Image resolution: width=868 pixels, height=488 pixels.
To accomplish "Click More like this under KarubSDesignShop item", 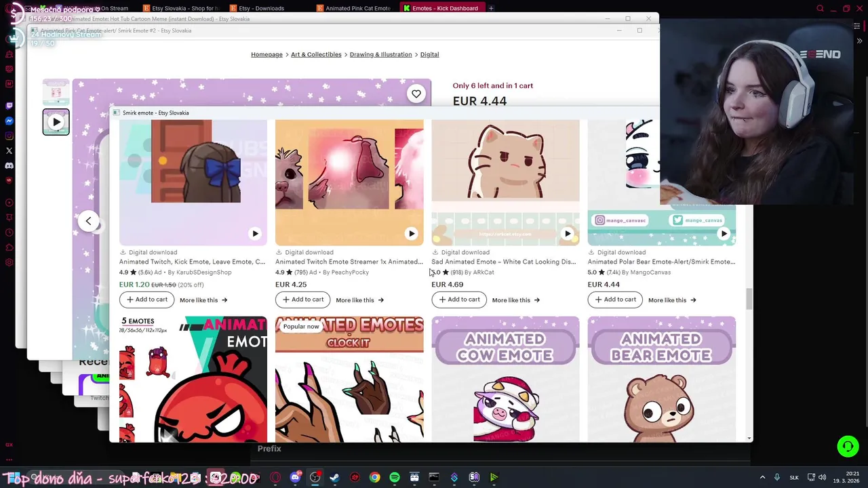I will (x=203, y=300).
